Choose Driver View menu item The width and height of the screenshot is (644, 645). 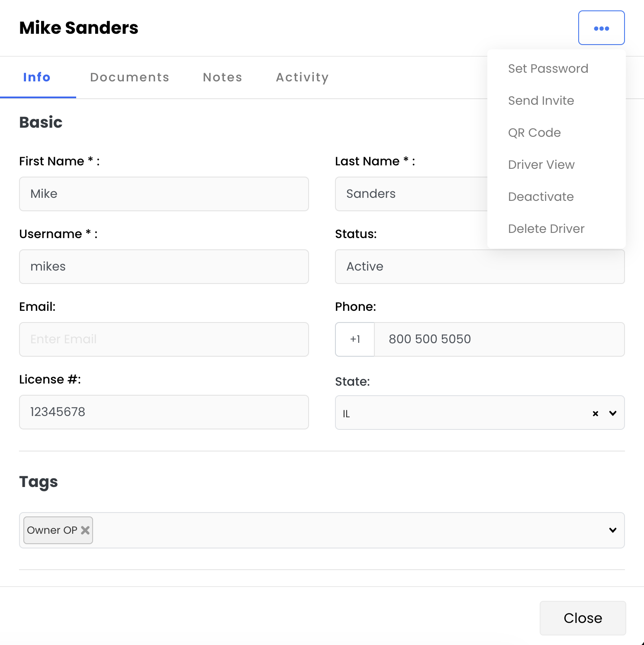coord(541,164)
